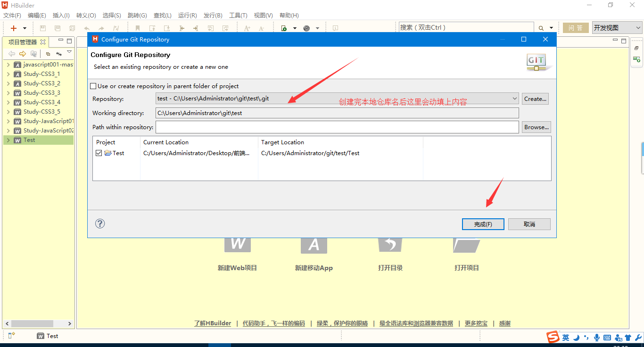Click the Link with Editor double-arrow icon
The height and width of the screenshot is (347, 644).
59,54
